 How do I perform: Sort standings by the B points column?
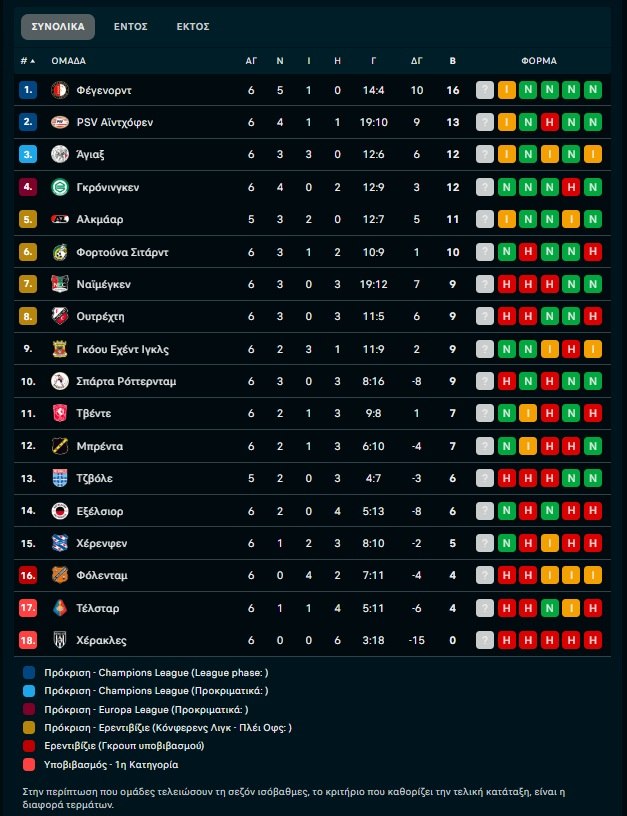point(452,61)
